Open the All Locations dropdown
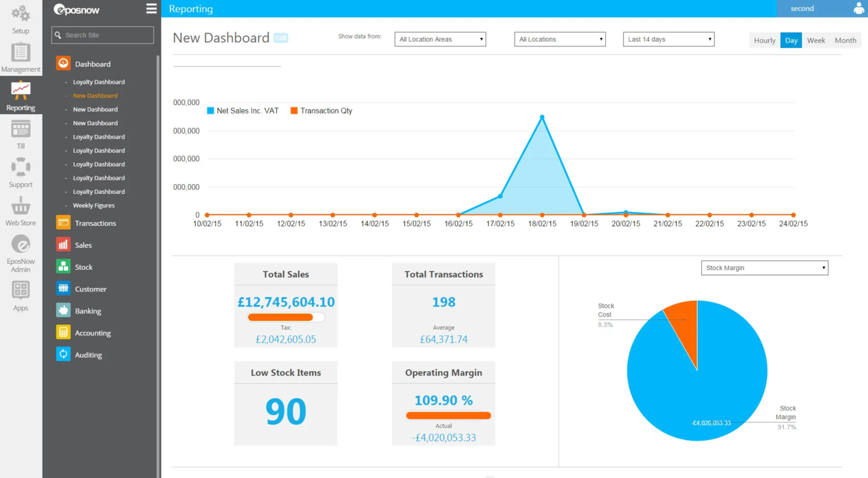Screen dimensions: 868x478 [560, 39]
